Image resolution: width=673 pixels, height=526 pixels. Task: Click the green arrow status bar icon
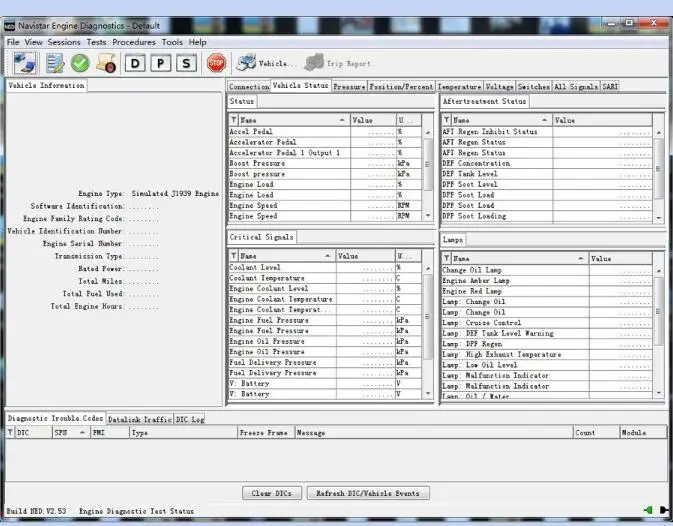(648, 510)
